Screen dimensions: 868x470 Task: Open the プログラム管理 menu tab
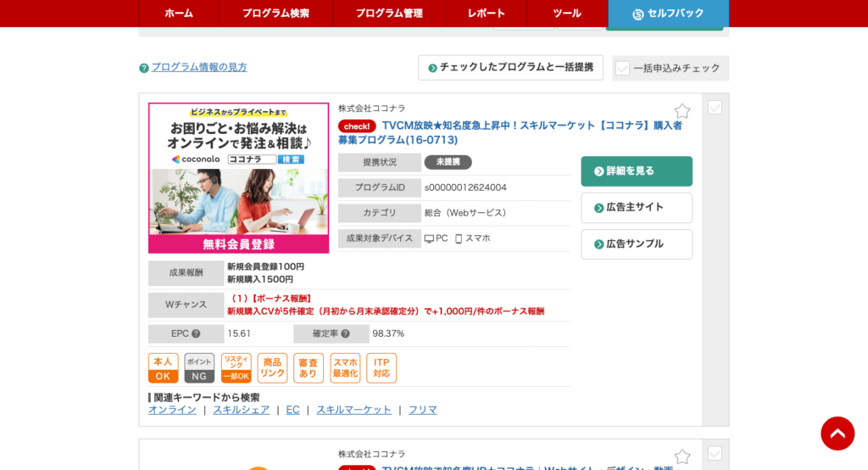point(389,14)
